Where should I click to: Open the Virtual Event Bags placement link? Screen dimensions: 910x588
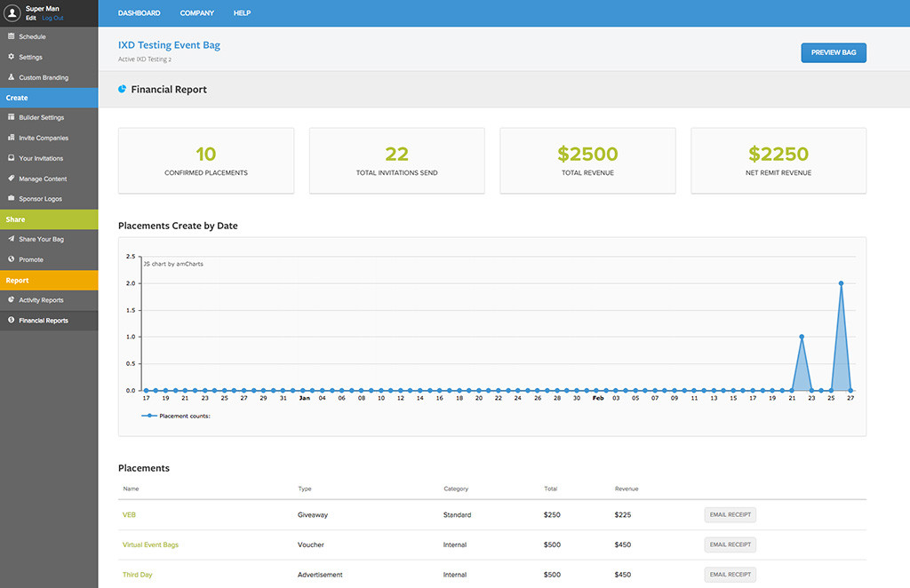[x=150, y=544]
